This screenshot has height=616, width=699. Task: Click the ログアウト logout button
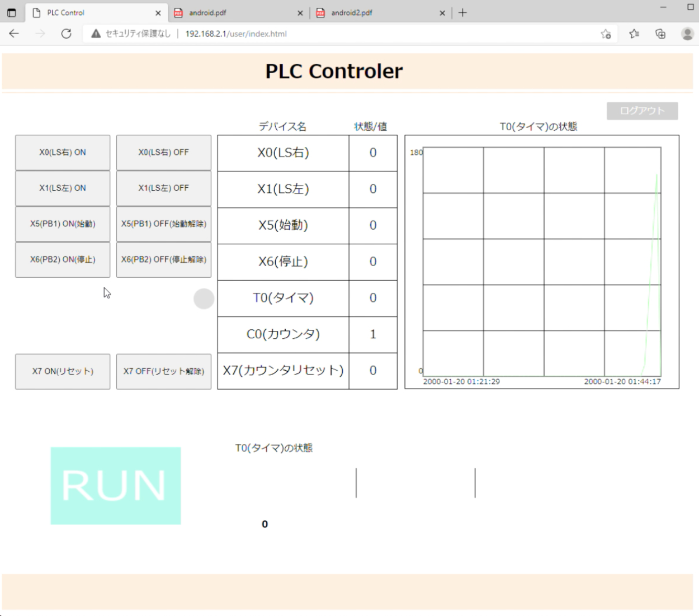[x=642, y=111]
